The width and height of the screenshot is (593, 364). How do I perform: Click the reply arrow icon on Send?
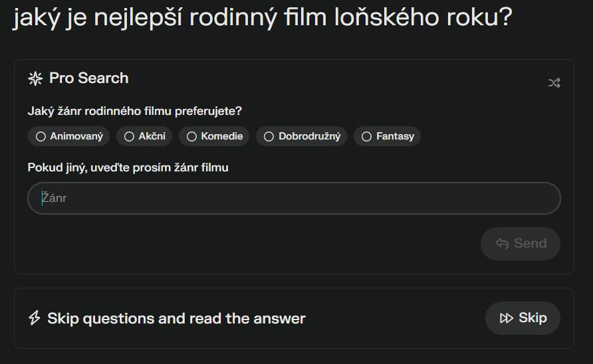pos(502,243)
